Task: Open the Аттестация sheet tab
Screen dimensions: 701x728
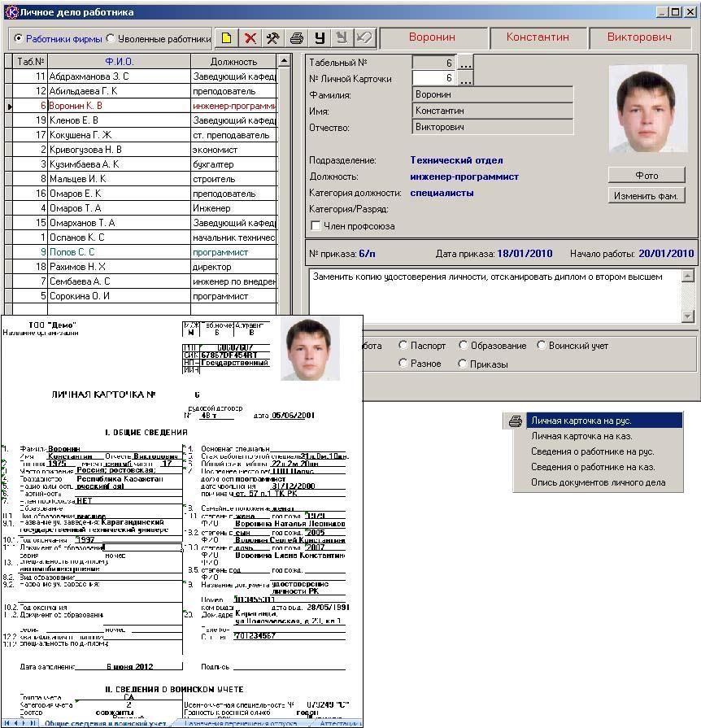Action: 340,723
